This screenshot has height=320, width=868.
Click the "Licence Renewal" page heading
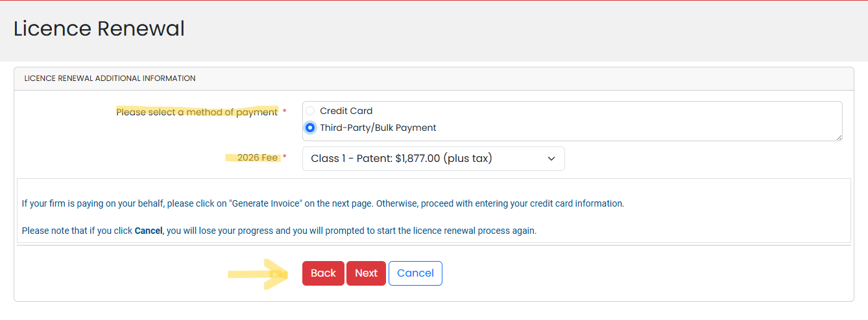tap(99, 29)
